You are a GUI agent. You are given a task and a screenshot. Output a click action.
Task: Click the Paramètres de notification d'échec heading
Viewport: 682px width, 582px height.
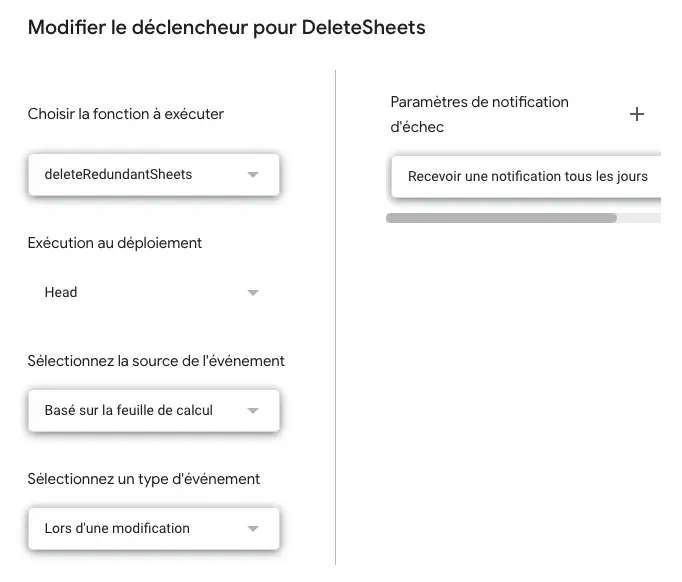coord(479,114)
